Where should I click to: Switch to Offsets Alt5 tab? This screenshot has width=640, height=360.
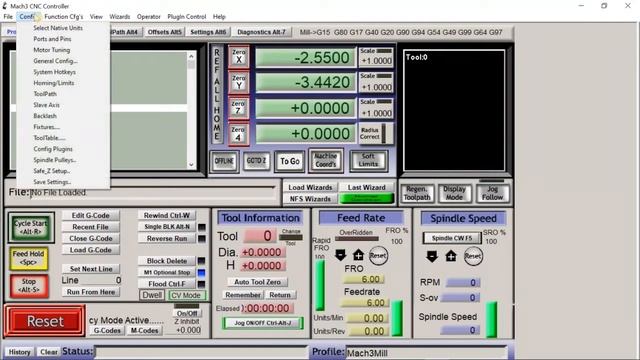(164, 32)
